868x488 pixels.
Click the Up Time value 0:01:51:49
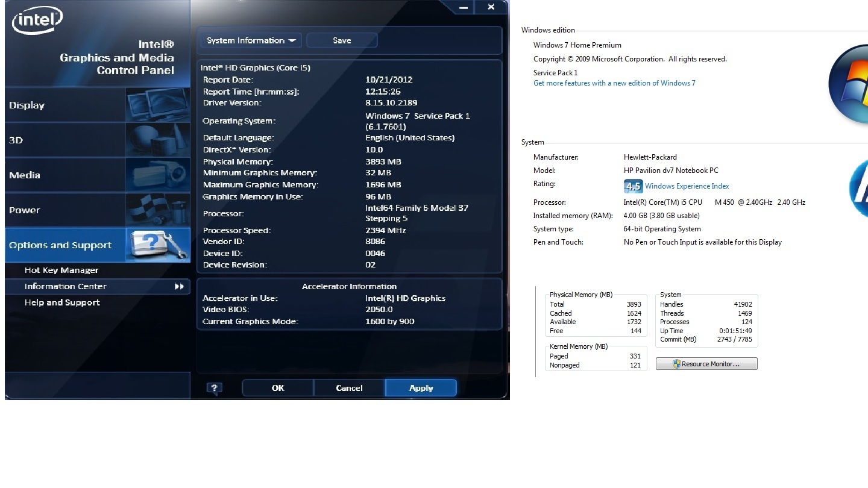pos(735,331)
